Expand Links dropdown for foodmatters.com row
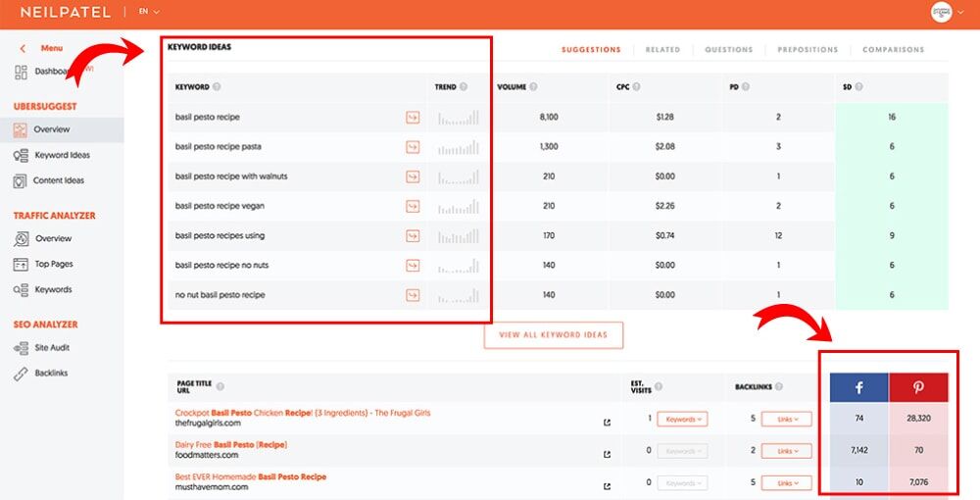The height and width of the screenshot is (500, 980). click(786, 451)
